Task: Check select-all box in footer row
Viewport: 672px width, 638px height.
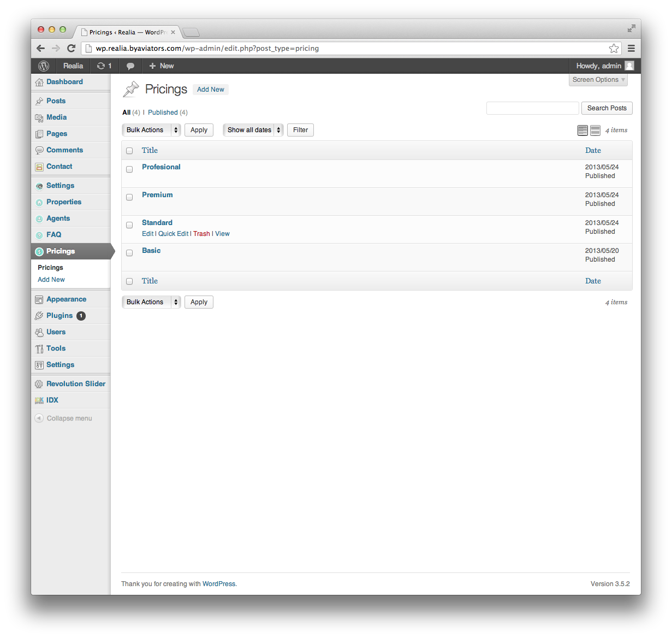Action: [129, 281]
